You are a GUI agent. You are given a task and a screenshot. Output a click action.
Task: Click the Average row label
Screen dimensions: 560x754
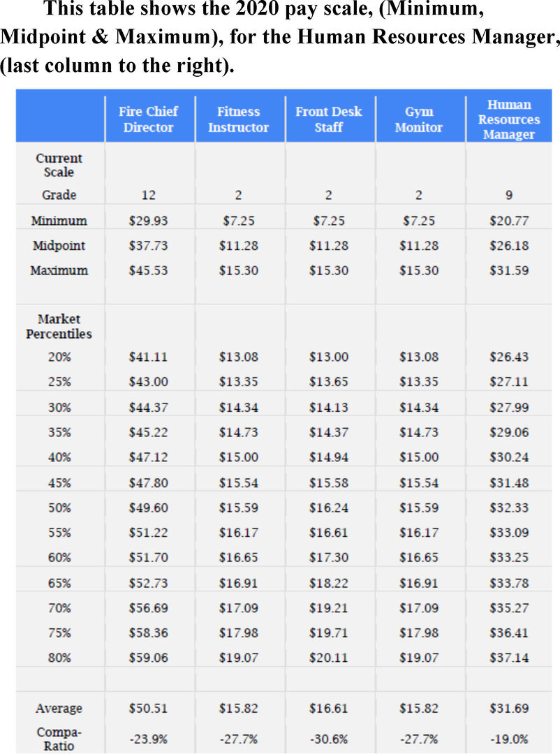coord(59,709)
